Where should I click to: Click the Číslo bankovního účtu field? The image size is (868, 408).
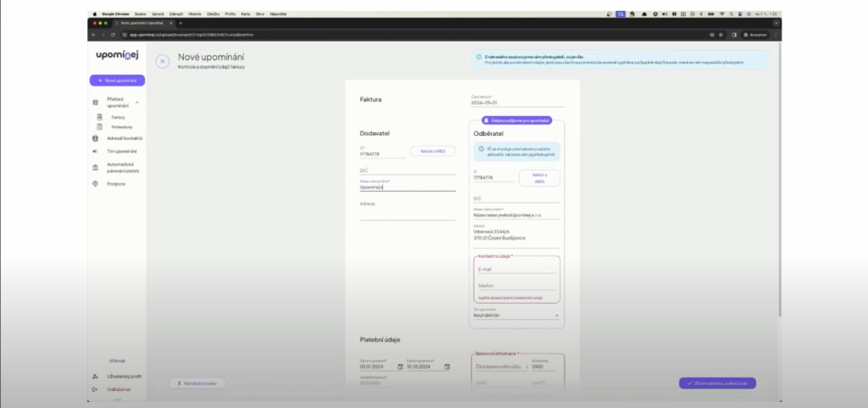[x=502, y=366]
